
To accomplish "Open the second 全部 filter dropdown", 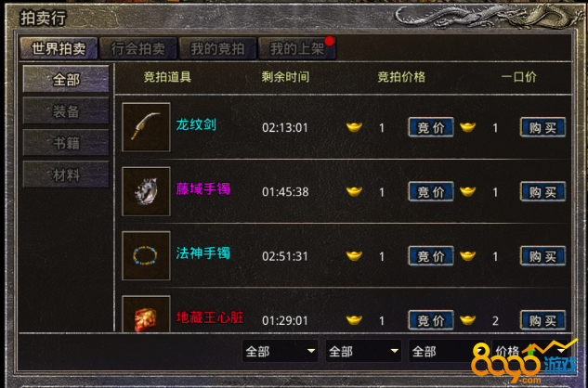I will (363, 351).
